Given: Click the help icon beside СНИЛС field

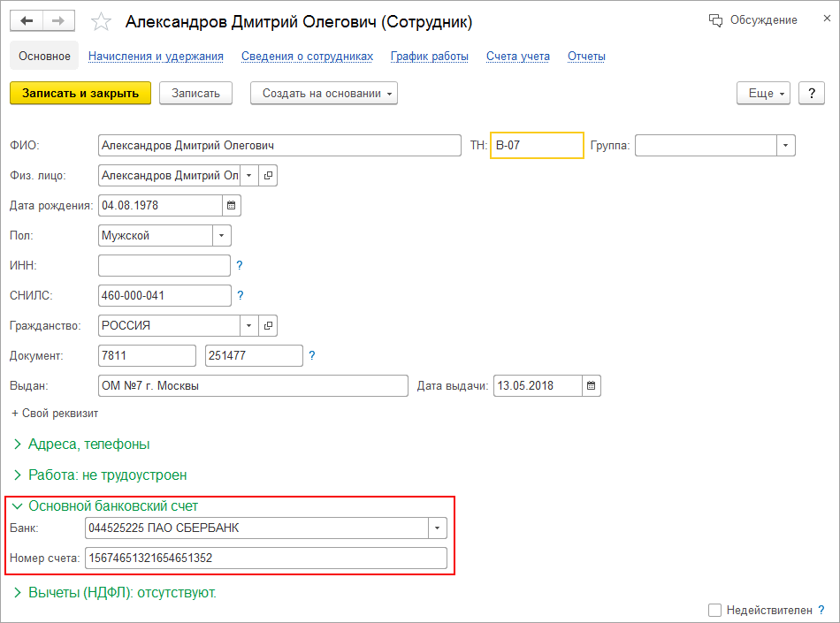Looking at the screenshot, I should (239, 296).
